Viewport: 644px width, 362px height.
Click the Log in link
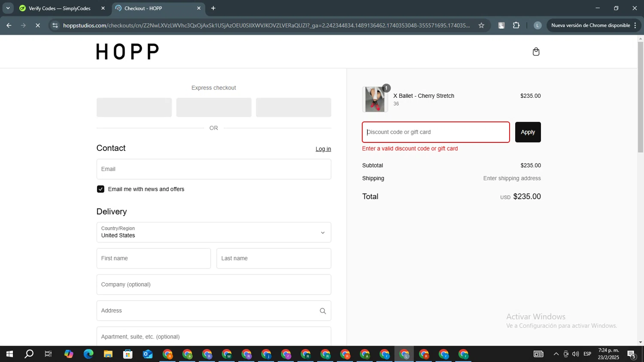(323, 149)
